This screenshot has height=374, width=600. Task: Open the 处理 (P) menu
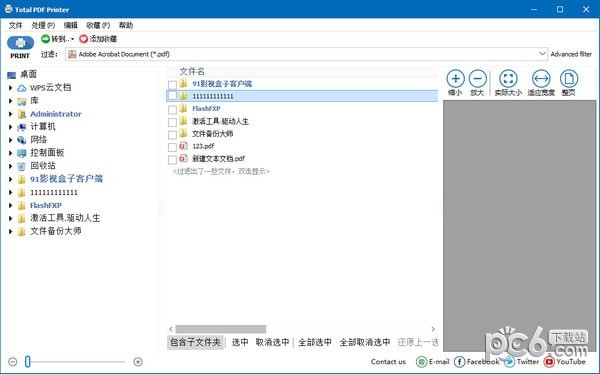tap(43, 25)
